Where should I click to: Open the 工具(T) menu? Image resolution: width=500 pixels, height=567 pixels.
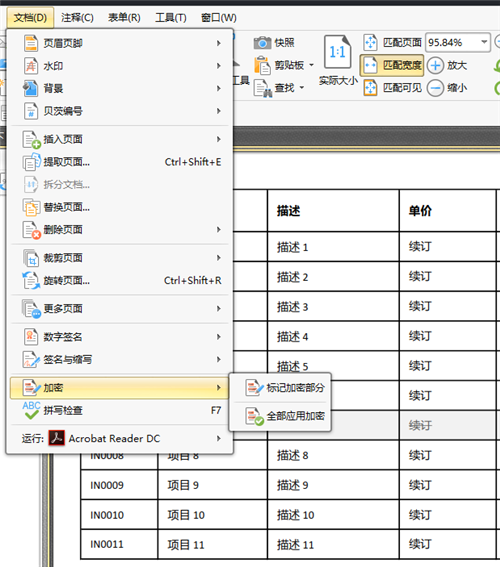(171, 17)
